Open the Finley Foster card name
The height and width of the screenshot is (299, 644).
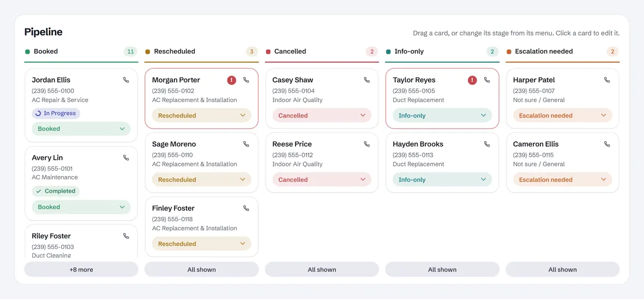coord(173,208)
